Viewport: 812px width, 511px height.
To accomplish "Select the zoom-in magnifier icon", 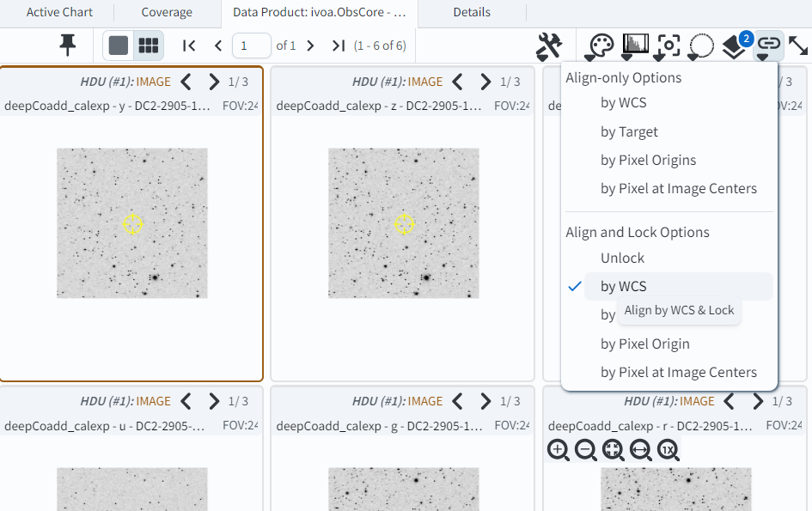I will (558, 449).
